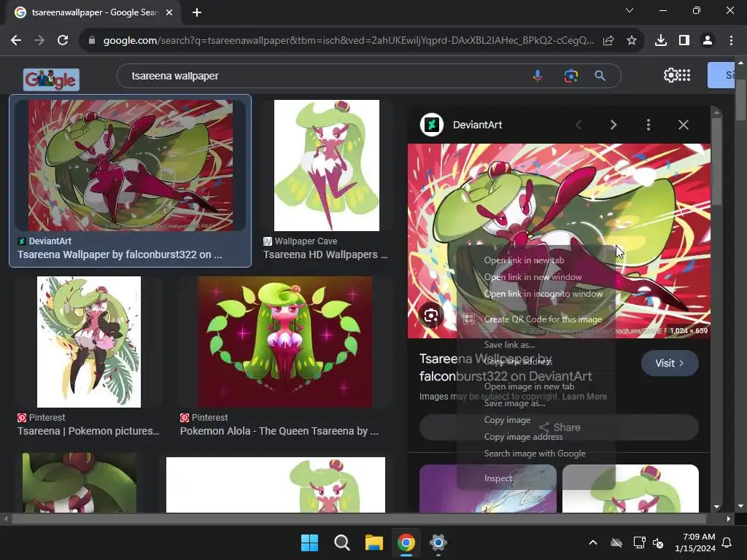This screenshot has width=747, height=560.
Task: Start voice search with the microphone icon
Action: pos(538,76)
